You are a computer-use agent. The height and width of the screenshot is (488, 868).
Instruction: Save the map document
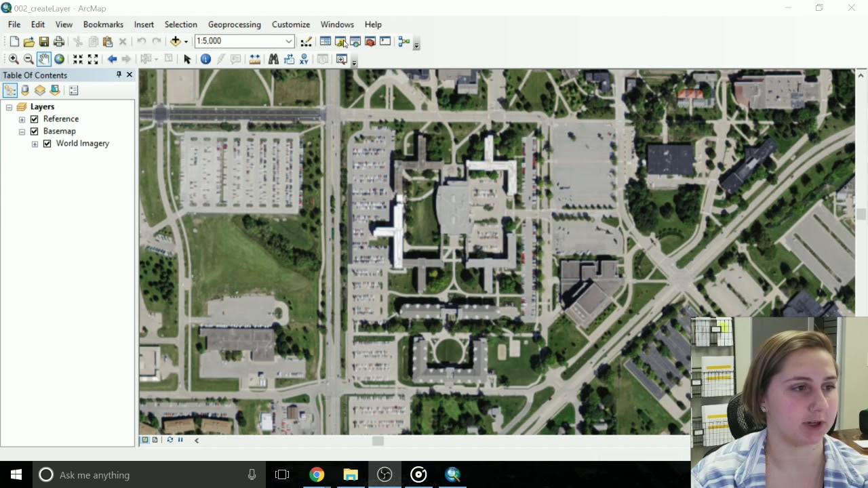[43, 42]
